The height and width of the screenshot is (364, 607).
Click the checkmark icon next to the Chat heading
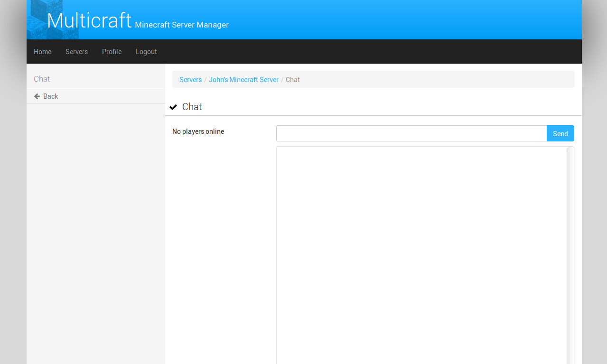point(173,107)
